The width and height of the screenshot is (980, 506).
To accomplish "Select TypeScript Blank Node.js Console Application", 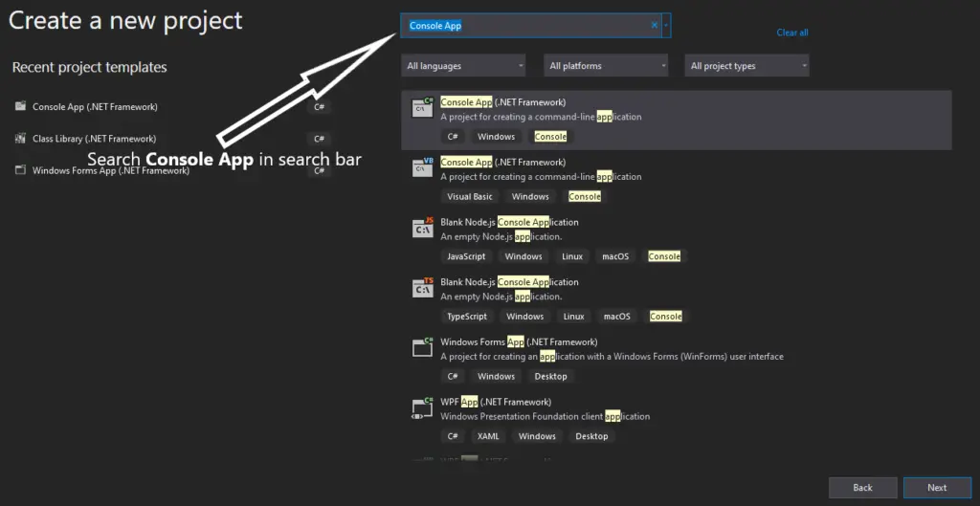I will click(x=677, y=299).
